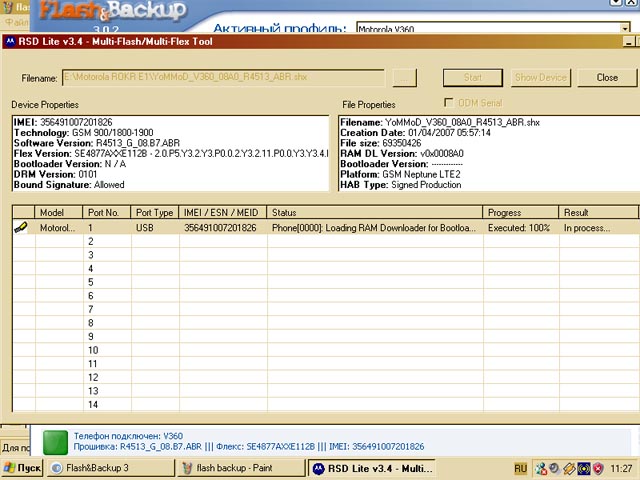This screenshot has width=640, height=480.
Task: Click the File size 69350426 line
Action: coord(381,143)
